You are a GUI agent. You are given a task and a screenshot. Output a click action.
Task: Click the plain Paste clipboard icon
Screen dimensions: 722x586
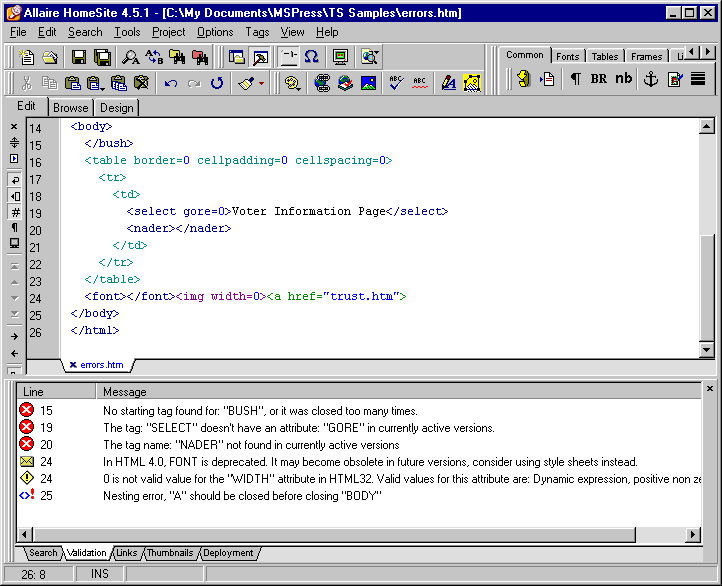tap(72, 83)
